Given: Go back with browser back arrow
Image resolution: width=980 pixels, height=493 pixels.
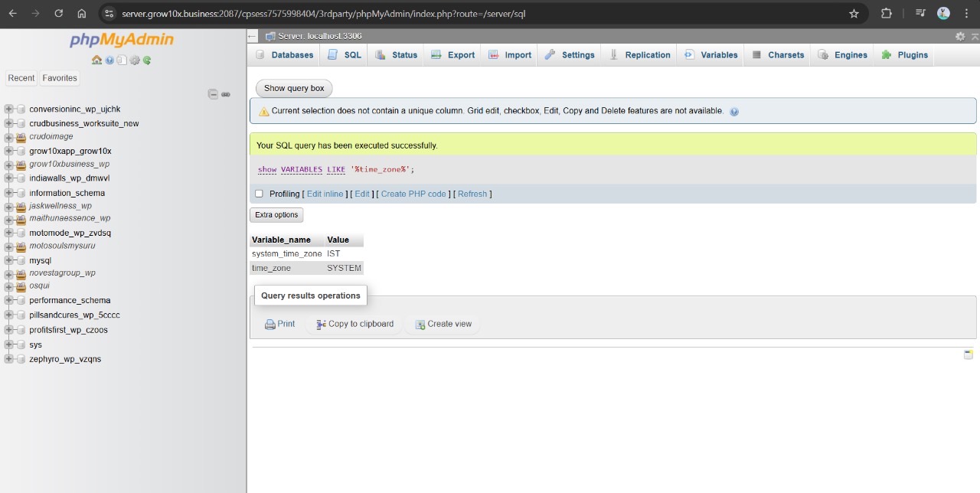Looking at the screenshot, I should point(13,13).
